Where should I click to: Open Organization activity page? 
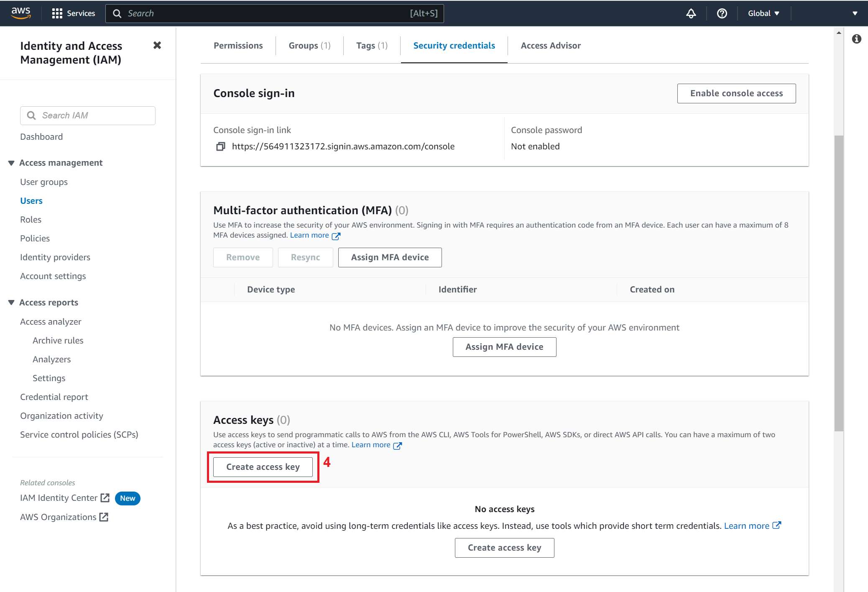[61, 416]
